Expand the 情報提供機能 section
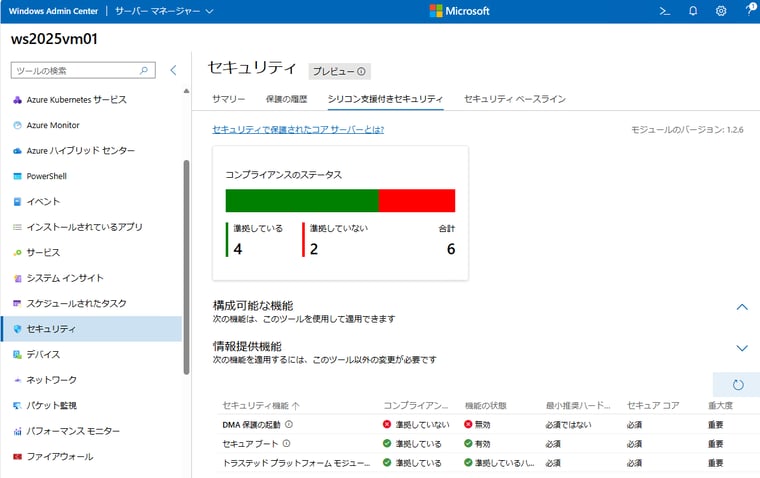 [x=742, y=348]
